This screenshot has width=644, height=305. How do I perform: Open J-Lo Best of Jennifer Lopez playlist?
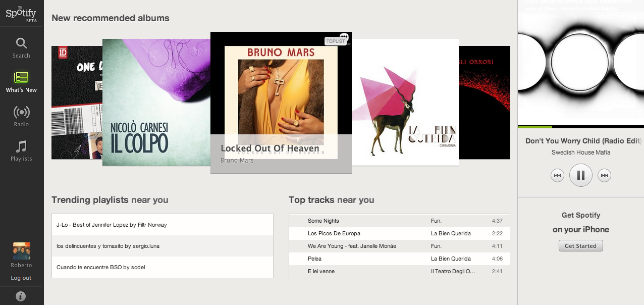[163, 225]
